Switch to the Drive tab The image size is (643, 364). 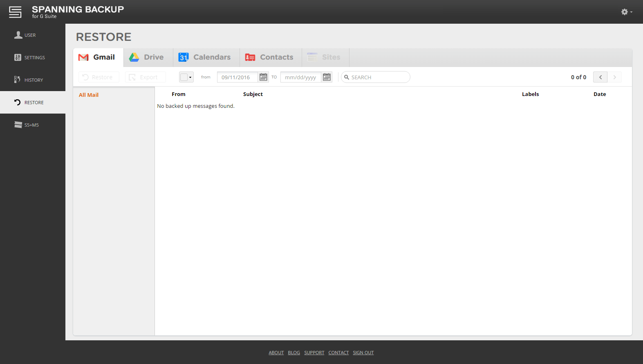coord(147,58)
